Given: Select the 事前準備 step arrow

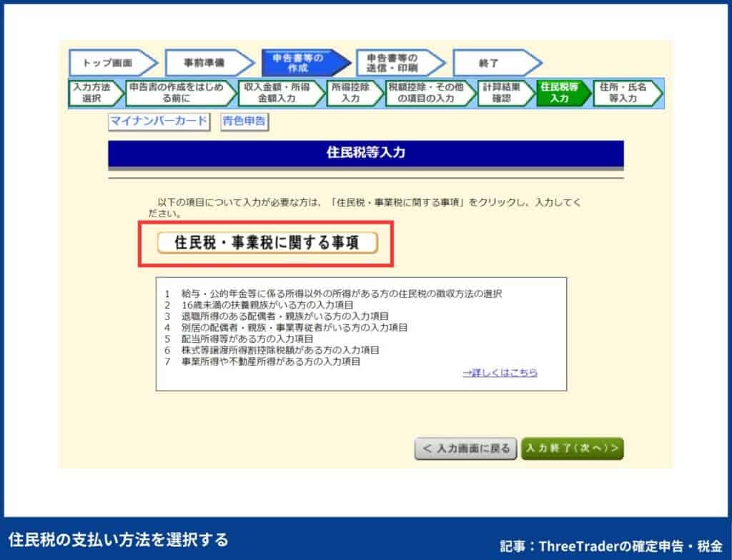Looking at the screenshot, I should point(209,63).
